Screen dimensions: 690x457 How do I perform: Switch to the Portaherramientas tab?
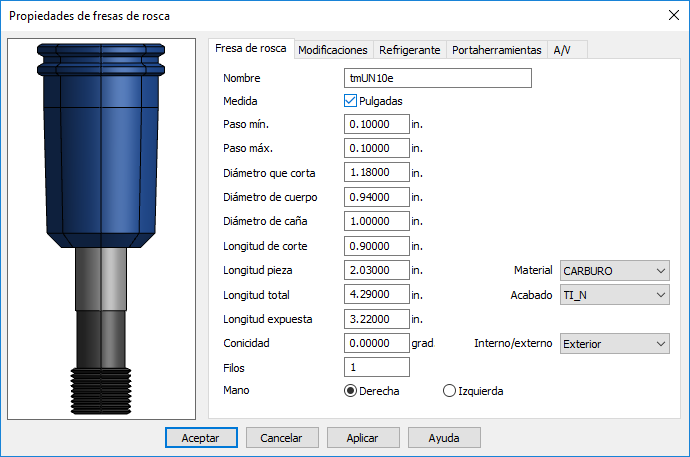tap(497, 50)
